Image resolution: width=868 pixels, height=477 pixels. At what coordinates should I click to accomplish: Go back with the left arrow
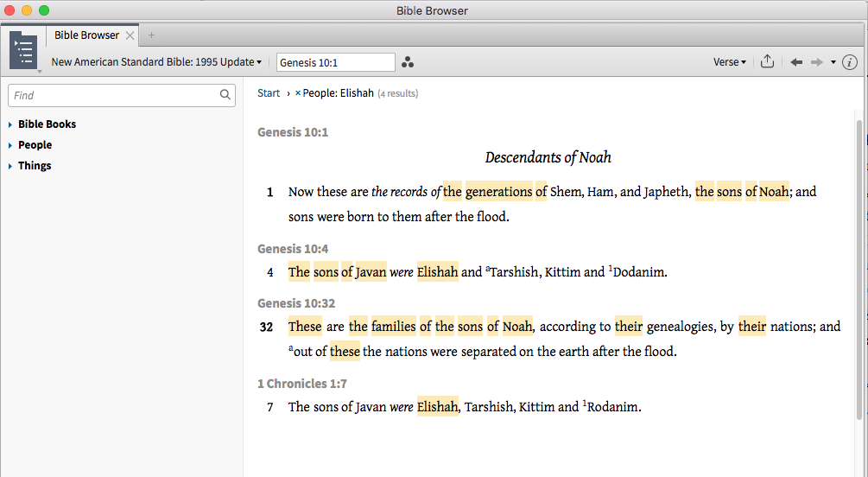796,62
